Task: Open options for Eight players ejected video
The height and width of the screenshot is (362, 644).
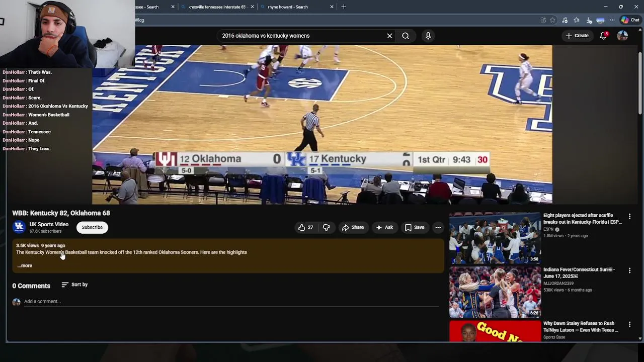Action: [629, 216]
